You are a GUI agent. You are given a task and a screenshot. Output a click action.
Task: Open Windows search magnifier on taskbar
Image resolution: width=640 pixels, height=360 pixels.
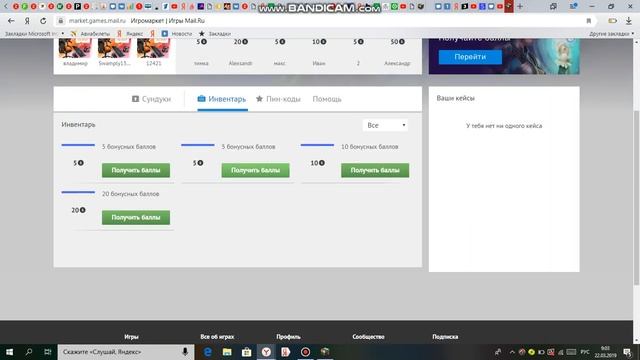(x=29, y=352)
